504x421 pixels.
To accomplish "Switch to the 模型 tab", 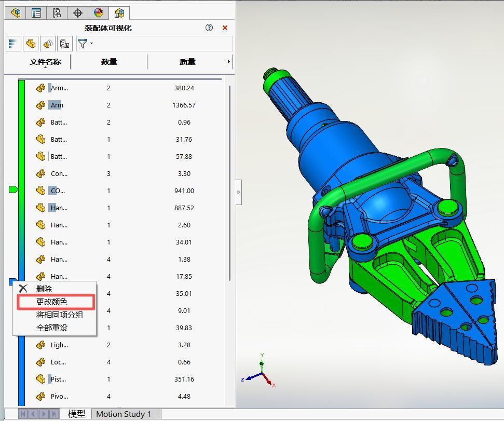I will click(x=77, y=414).
